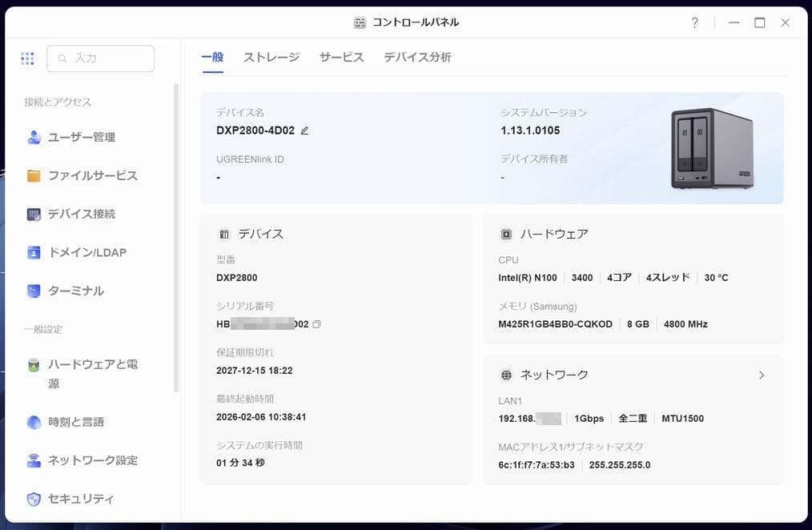Click the search input field

click(100, 58)
